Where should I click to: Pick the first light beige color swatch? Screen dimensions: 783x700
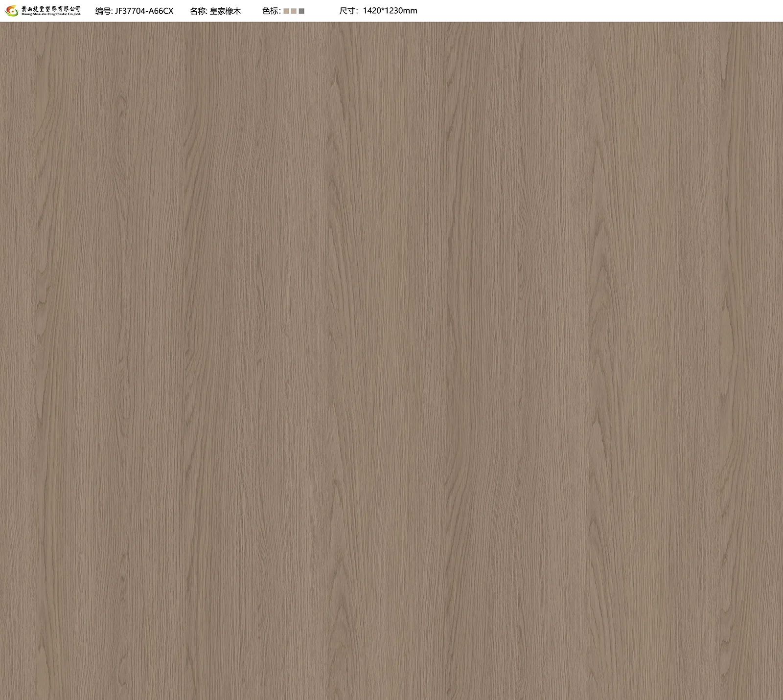[286, 11]
